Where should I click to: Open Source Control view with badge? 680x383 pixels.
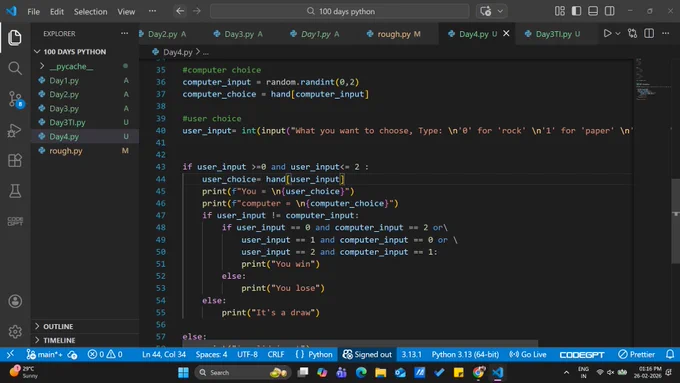(x=16, y=99)
